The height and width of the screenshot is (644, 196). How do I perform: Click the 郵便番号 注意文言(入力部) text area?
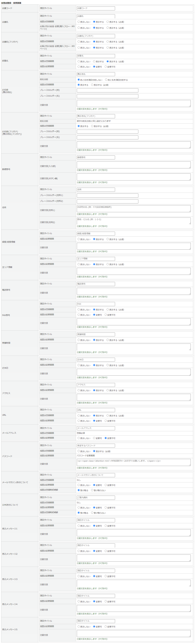[134, 165]
